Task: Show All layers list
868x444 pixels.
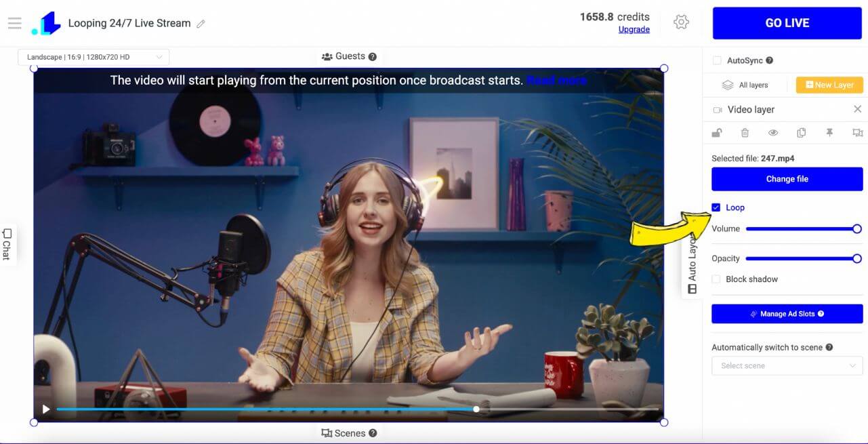Action: click(745, 85)
